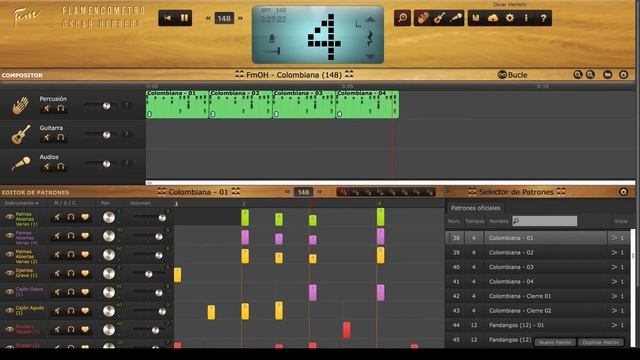640x360 pixels.
Task: Click the note subdivision selector bar
Action: point(386,192)
